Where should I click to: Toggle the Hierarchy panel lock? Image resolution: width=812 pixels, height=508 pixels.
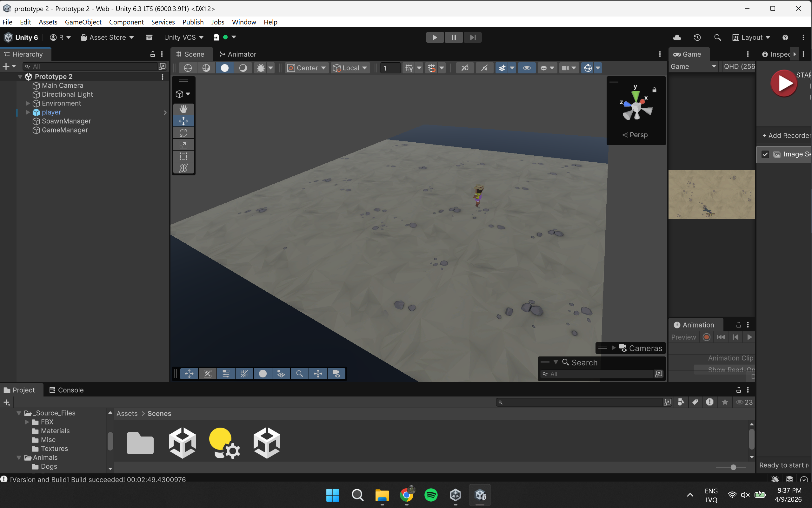(x=152, y=54)
